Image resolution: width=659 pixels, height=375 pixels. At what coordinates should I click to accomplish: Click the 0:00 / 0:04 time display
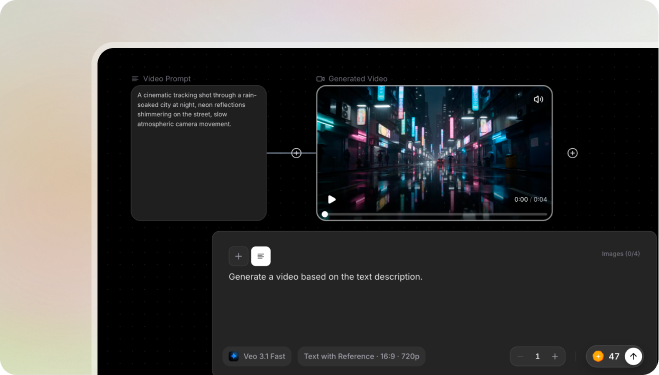click(x=531, y=199)
